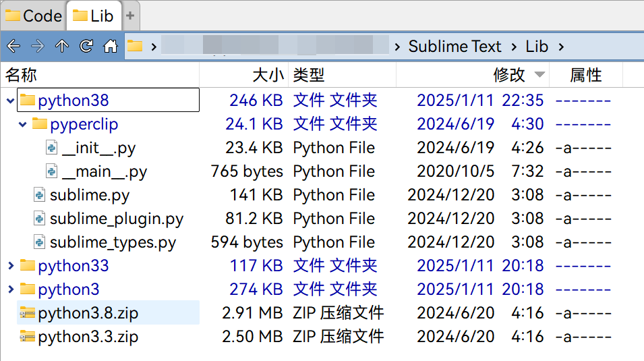
Task: Select python3.3.zip file name
Action: click(x=88, y=337)
